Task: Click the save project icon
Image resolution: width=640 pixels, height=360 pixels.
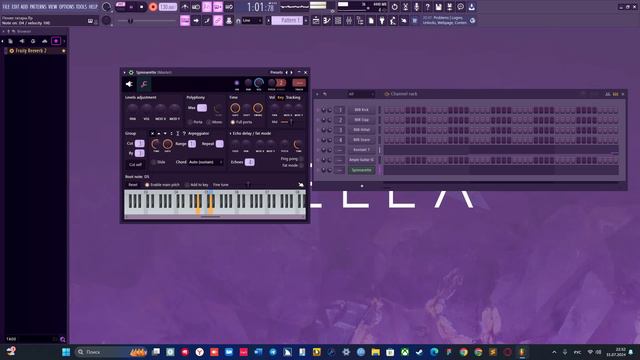Action: coord(438,7)
